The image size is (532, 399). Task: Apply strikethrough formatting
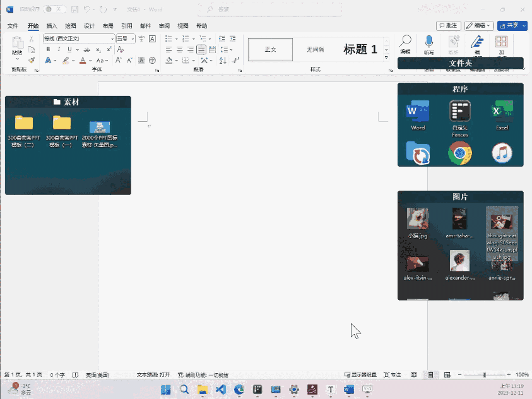[87, 49]
